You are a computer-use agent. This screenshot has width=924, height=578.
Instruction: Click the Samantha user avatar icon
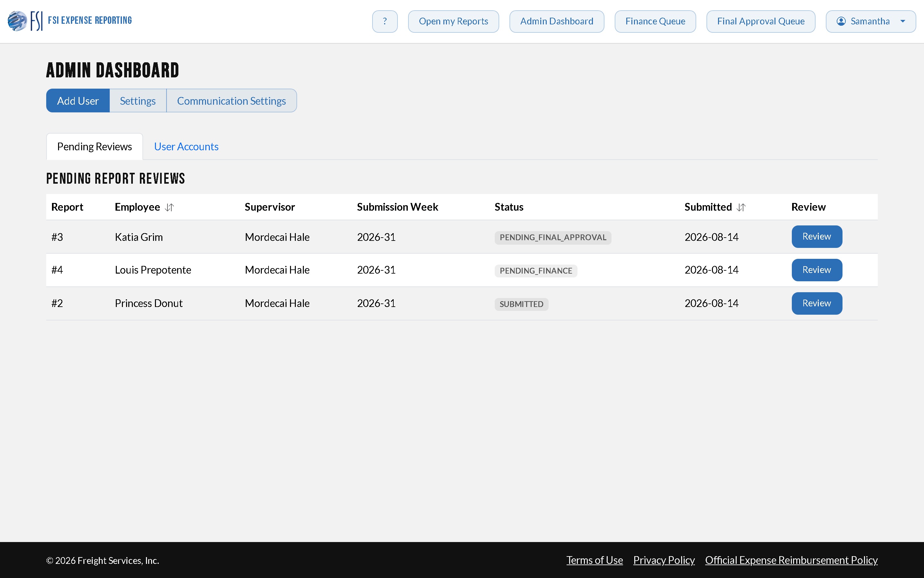[x=841, y=22]
